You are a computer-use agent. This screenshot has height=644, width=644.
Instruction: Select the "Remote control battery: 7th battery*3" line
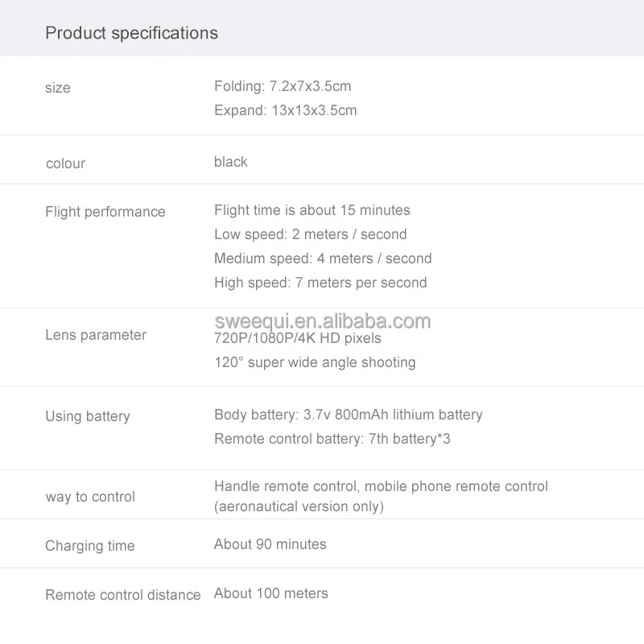[332, 439]
